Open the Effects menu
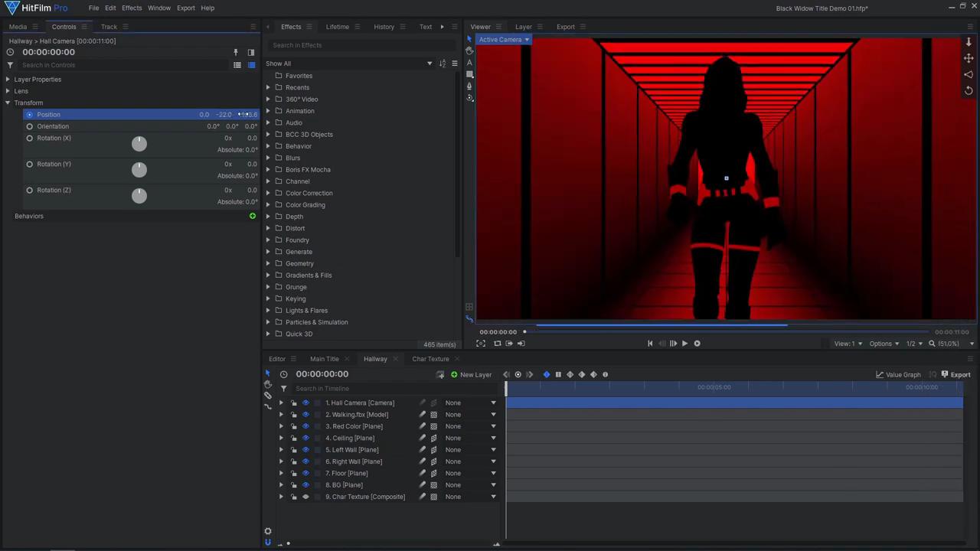The height and width of the screenshot is (551, 980). 132,8
